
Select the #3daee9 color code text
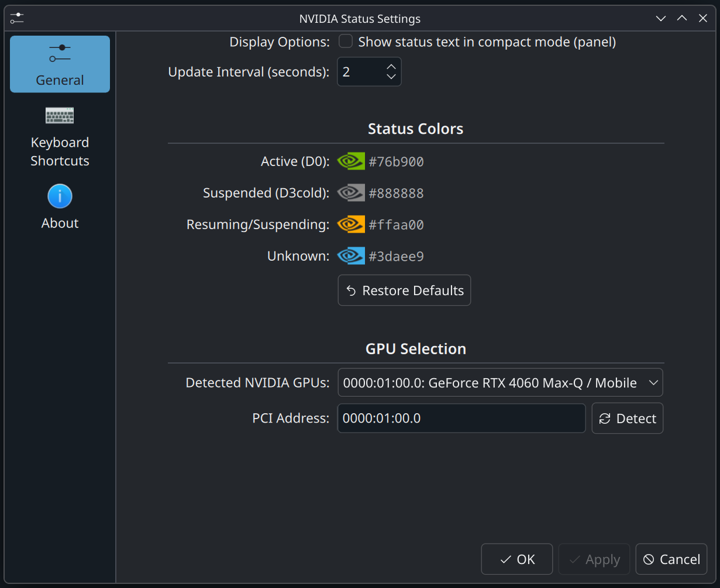click(x=396, y=256)
